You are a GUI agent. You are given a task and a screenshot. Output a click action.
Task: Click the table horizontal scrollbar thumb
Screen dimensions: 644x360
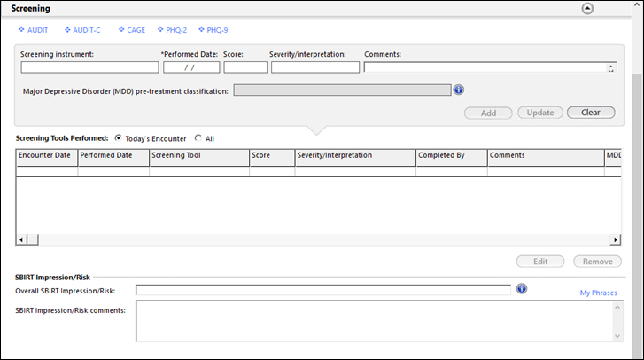click(33, 239)
